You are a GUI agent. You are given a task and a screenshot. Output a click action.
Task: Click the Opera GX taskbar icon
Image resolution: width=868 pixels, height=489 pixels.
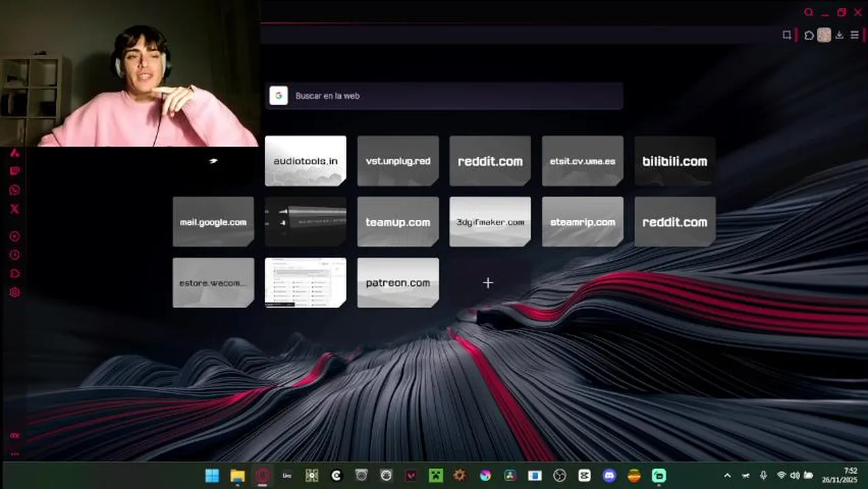coord(262,475)
